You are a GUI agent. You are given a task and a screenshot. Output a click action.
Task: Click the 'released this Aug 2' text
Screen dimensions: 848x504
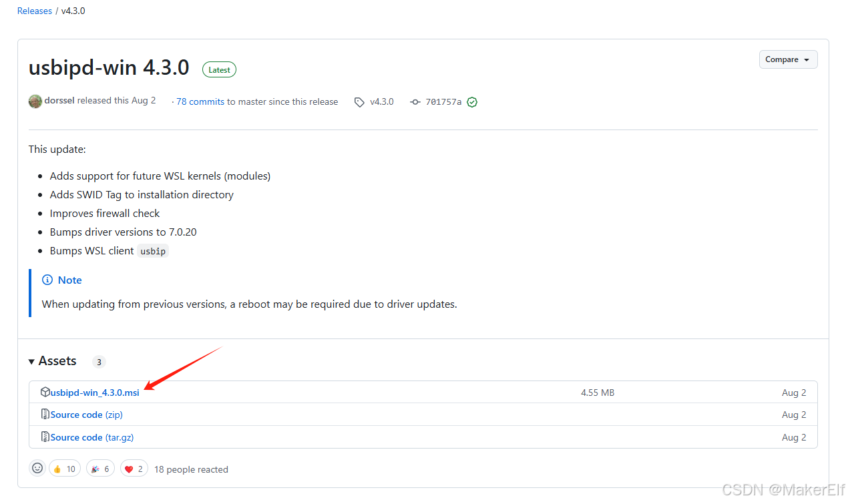coord(117,101)
